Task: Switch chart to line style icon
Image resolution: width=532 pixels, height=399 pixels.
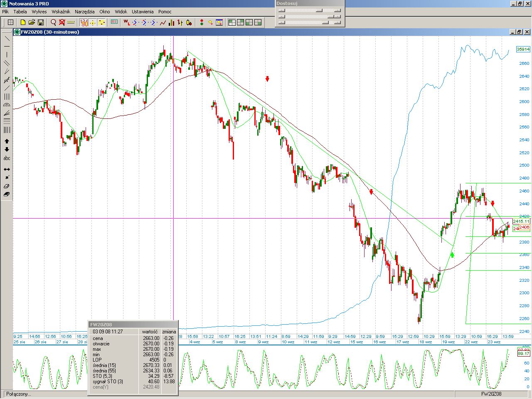Action: 163,22
